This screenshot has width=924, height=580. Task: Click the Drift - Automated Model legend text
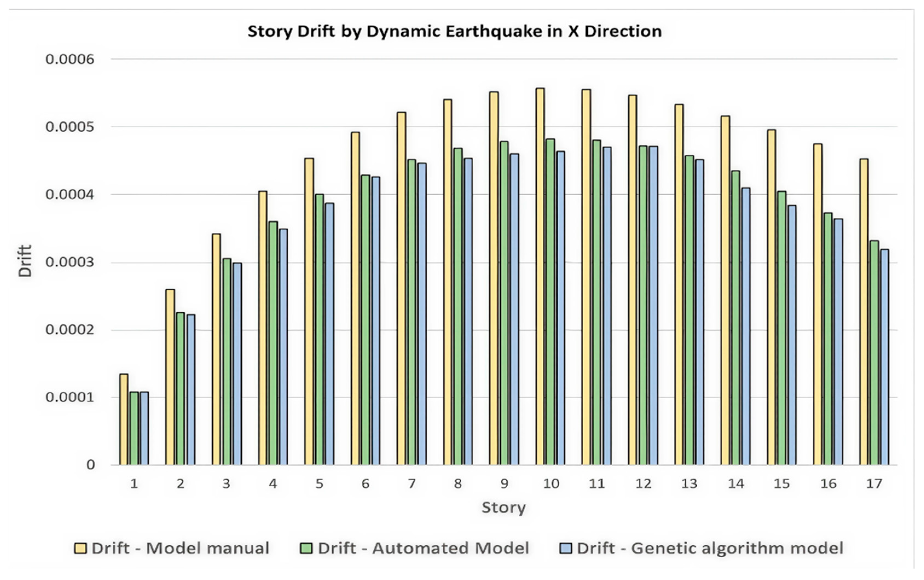pyautogui.click(x=424, y=549)
